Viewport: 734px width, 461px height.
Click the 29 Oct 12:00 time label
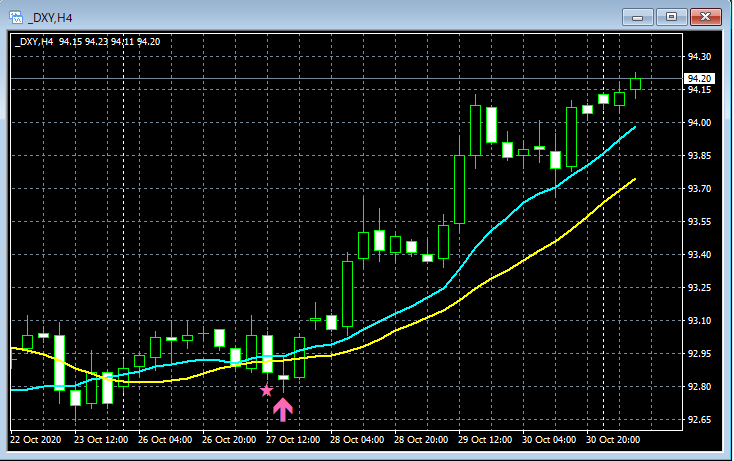(x=485, y=440)
